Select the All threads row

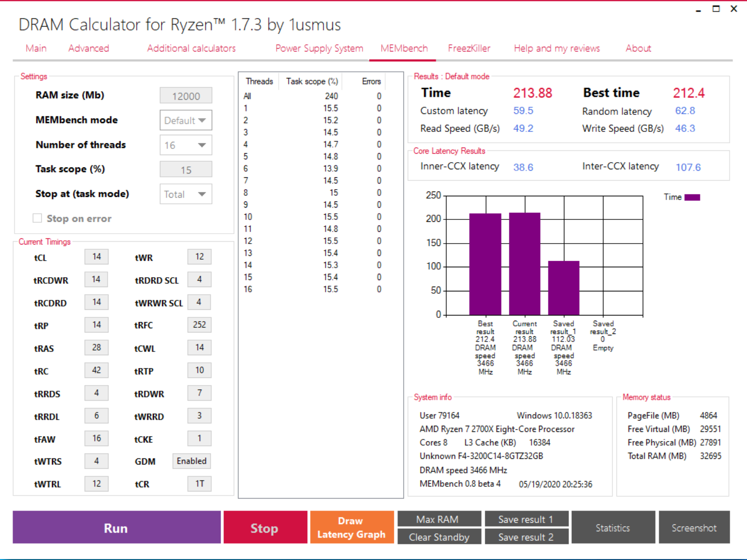[312, 96]
